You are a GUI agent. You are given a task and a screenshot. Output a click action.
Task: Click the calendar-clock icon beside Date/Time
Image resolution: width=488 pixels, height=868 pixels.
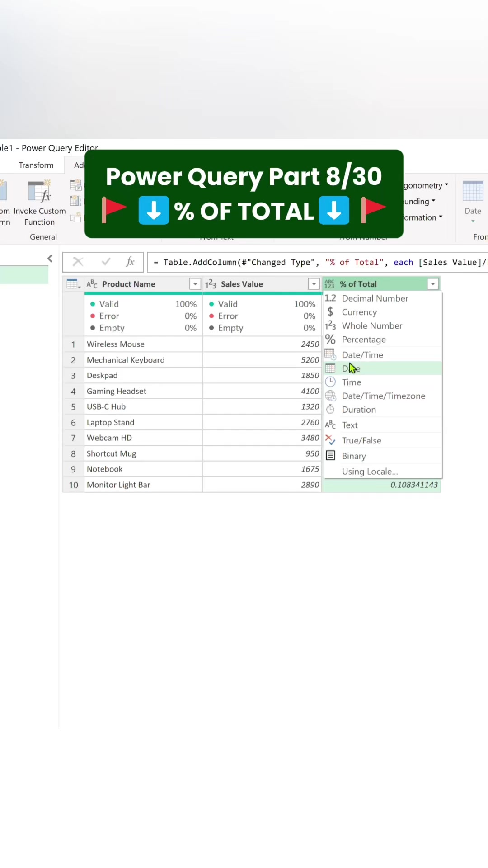[x=330, y=354]
